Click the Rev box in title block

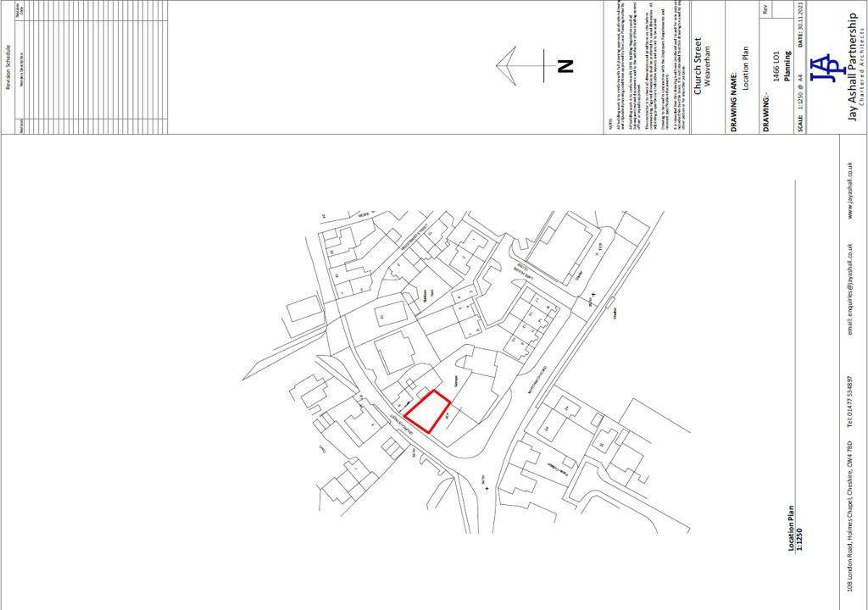(765, 10)
